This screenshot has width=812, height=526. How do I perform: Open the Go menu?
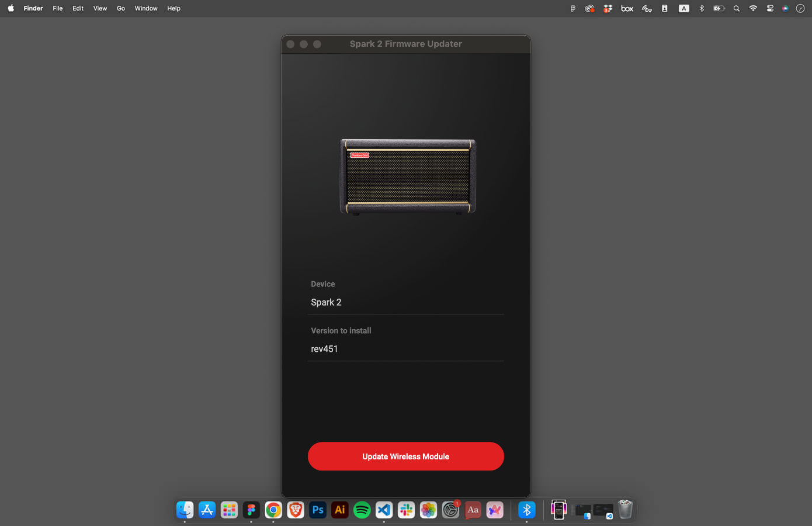coord(121,8)
